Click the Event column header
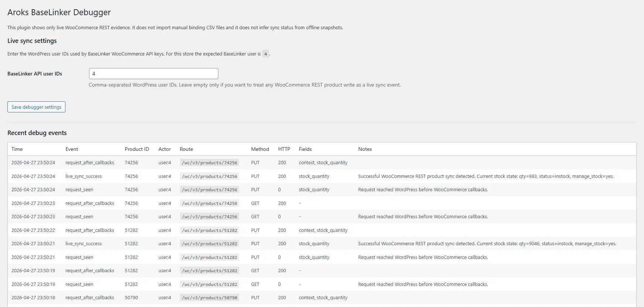 (72, 149)
